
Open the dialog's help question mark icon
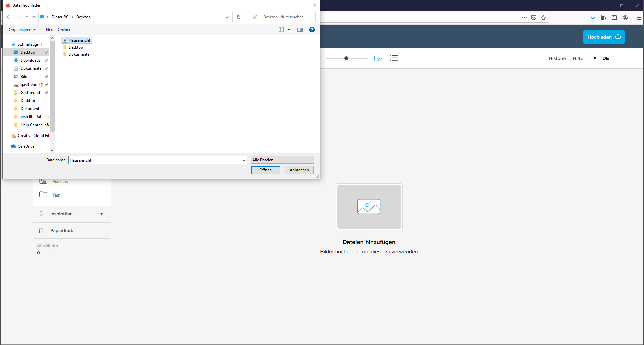pos(312,30)
